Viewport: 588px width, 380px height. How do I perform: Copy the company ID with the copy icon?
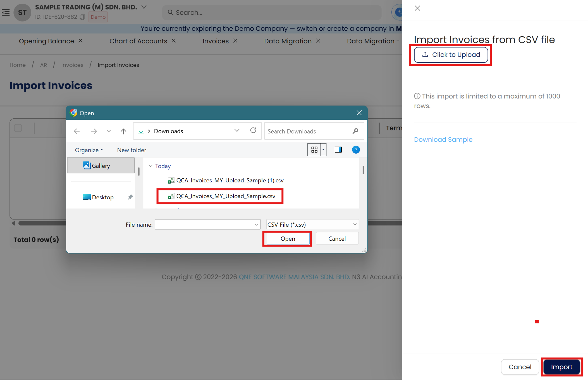[x=82, y=17]
